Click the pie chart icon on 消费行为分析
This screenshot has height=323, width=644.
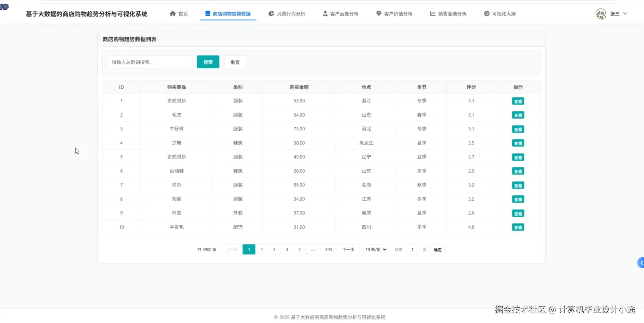271,14
